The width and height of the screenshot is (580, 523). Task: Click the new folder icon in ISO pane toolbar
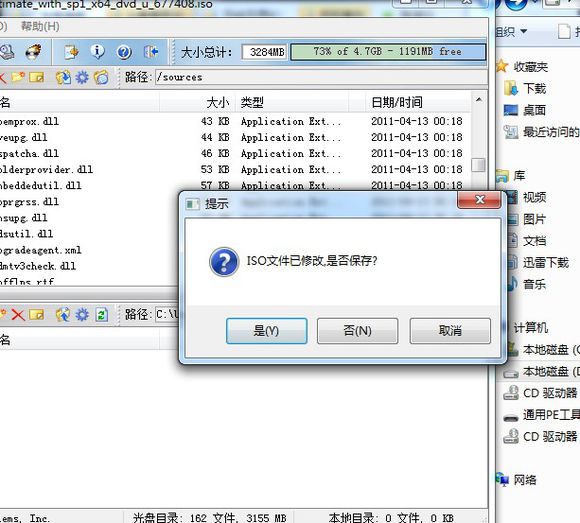click(17, 77)
